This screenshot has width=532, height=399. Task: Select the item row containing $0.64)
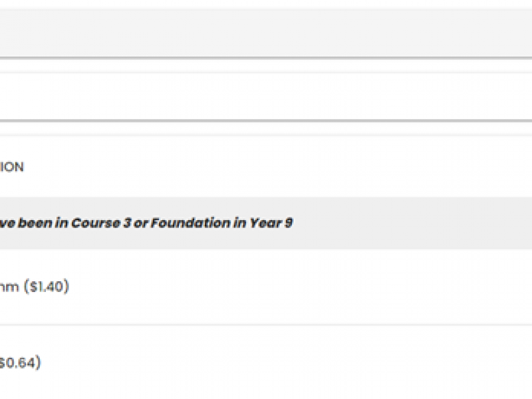266,362
